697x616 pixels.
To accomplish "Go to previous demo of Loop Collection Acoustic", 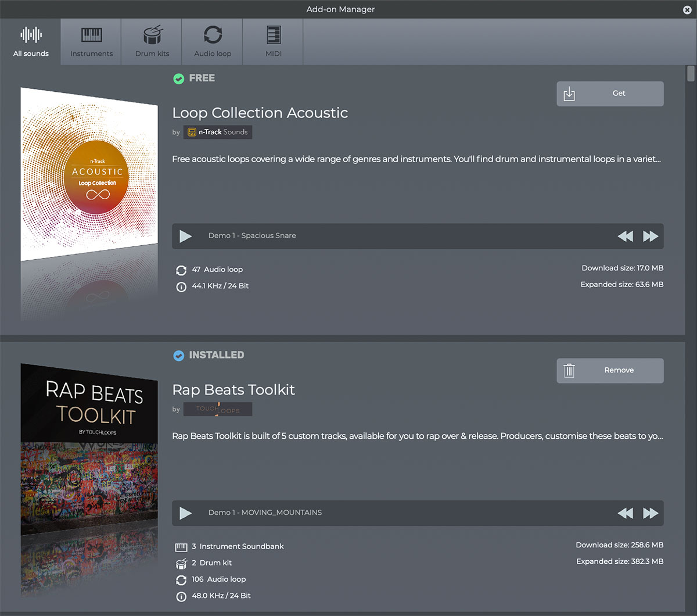I will tap(625, 236).
